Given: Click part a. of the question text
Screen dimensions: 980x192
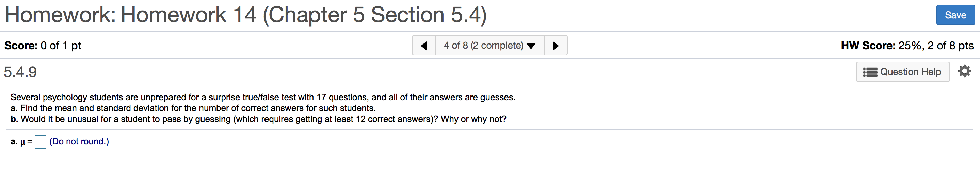Looking at the screenshot, I should pos(193,108).
